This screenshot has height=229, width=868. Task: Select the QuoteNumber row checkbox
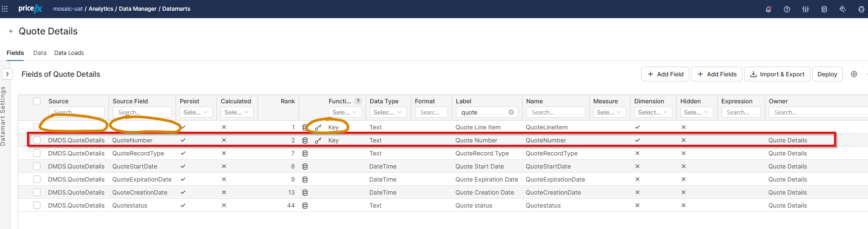click(x=37, y=140)
